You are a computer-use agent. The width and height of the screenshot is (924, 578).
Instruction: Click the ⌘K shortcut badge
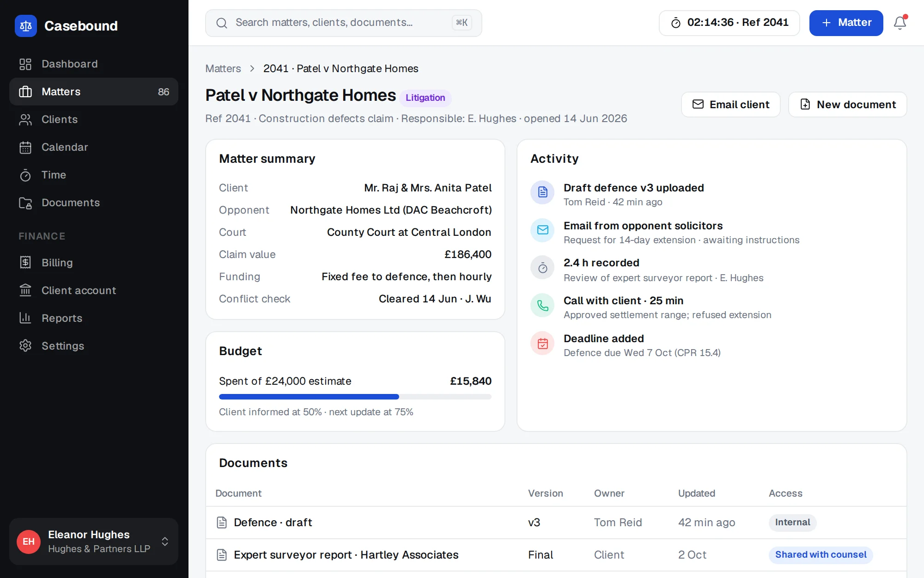pos(462,22)
